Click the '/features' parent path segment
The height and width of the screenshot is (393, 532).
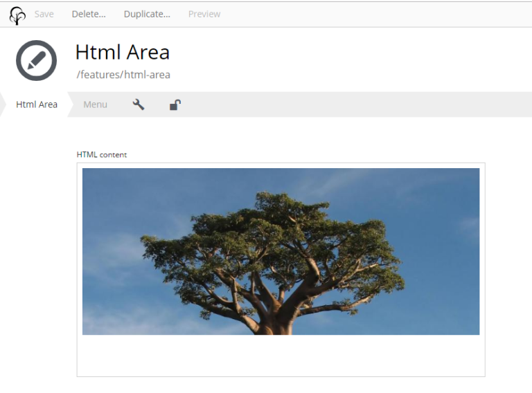98,75
